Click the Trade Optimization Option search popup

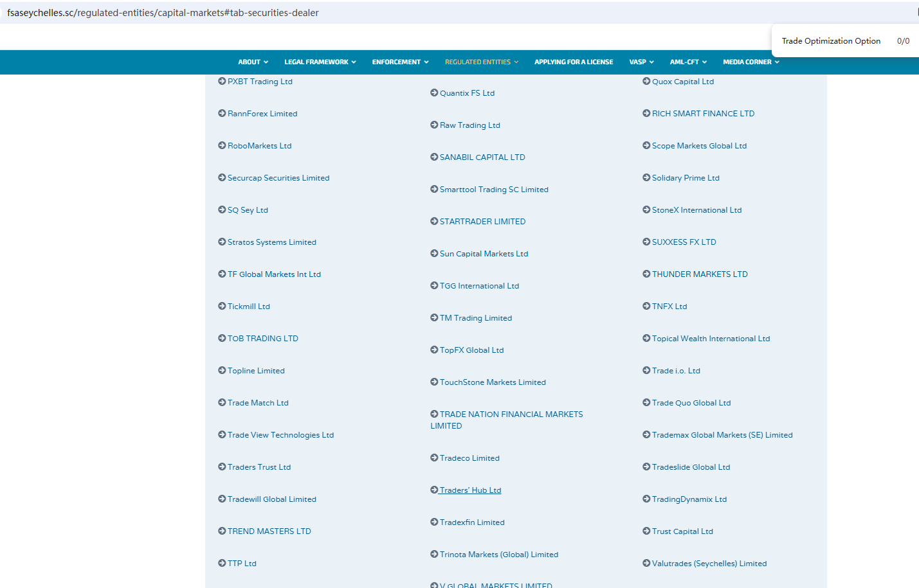point(845,41)
